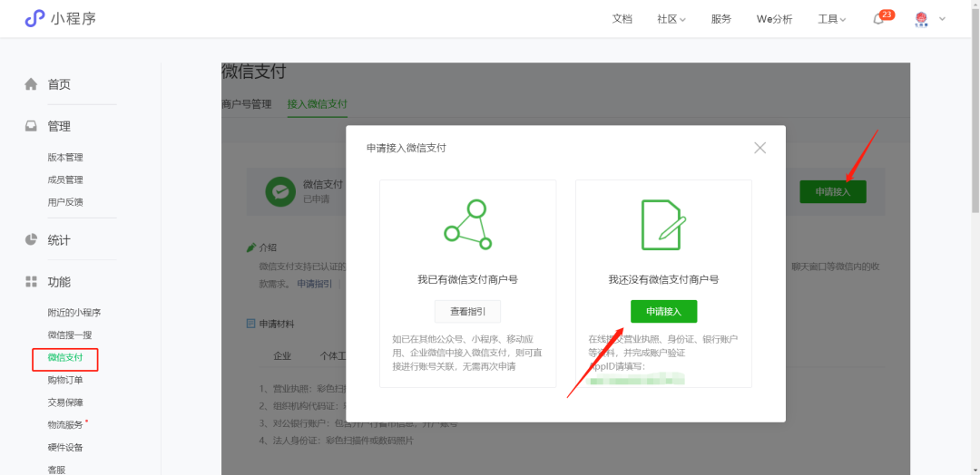The width and height of the screenshot is (980, 475).
Task: Open 用户反馈 in sidebar
Action: coord(65,202)
